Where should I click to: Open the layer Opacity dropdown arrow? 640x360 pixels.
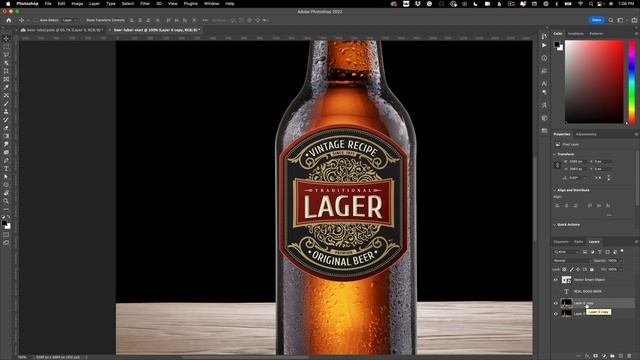620,260
